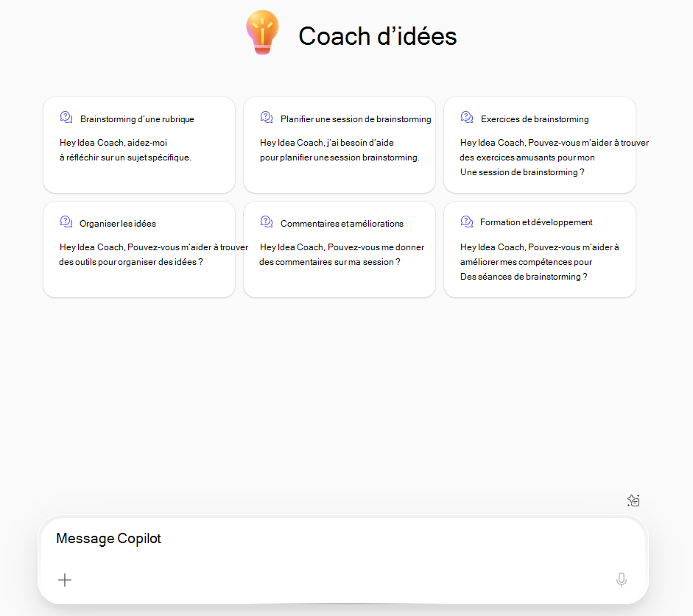The image size is (693, 616).
Task: Select the Formation et développement prompt title
Action: coord(536,222)
